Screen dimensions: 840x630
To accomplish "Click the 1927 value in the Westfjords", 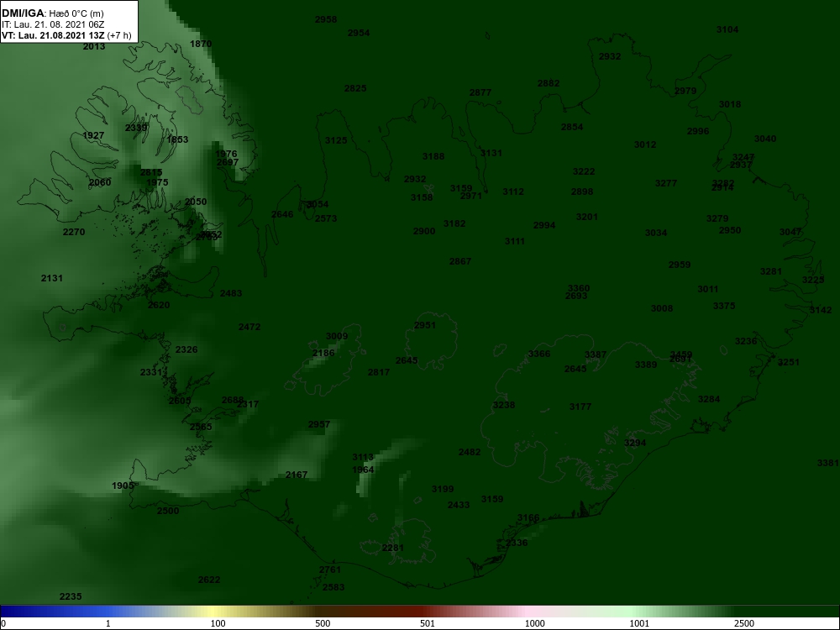I will 93,135.
